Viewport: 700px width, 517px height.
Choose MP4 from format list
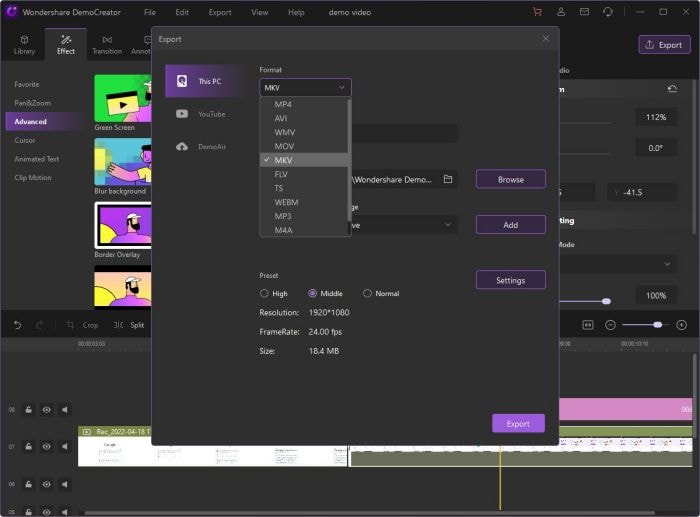(304, 104)
